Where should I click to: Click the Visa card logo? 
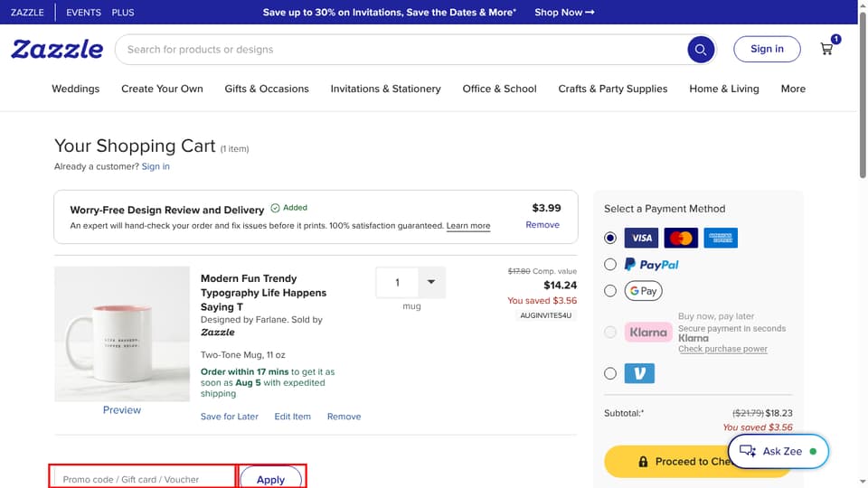[x=641, y=238]
